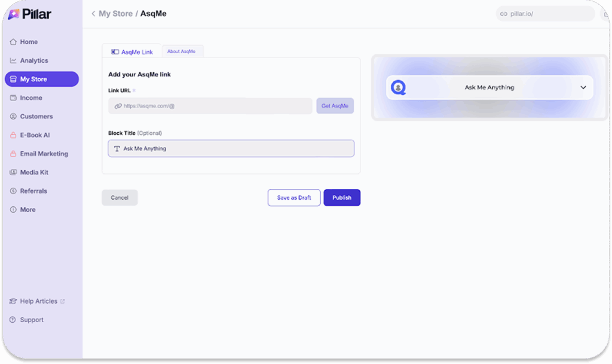Click the Help Articles graduation cap icon

pyautogui.click(x=13, y=301)
